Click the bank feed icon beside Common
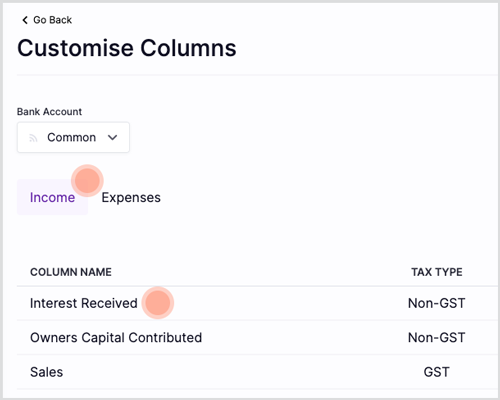The height and width of the screenshot is (400, 500). [33, 138]
